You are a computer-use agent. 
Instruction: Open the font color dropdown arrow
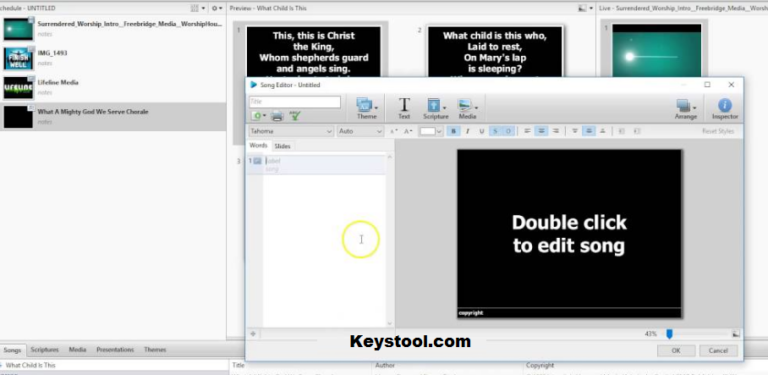[x=439, y=131]
